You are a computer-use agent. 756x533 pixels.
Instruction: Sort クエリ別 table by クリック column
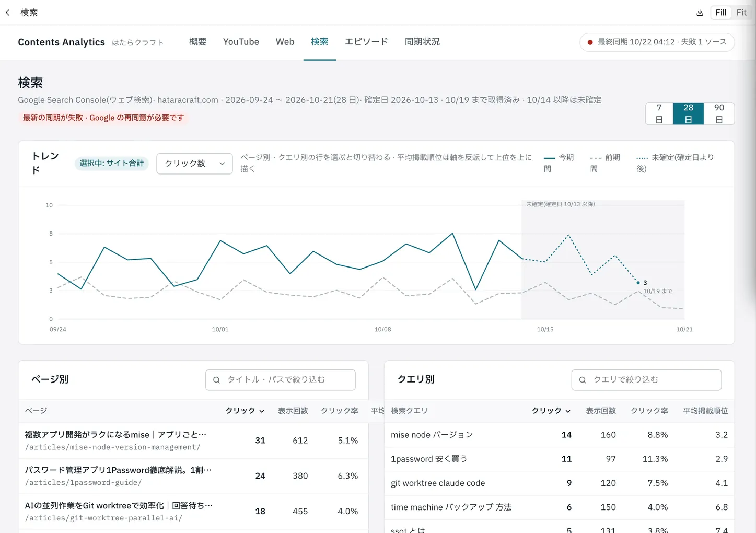pos(551,411)
